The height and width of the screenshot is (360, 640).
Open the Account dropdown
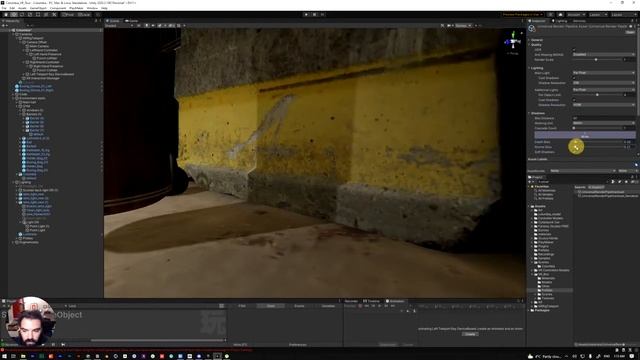click(x=576, y=15)
